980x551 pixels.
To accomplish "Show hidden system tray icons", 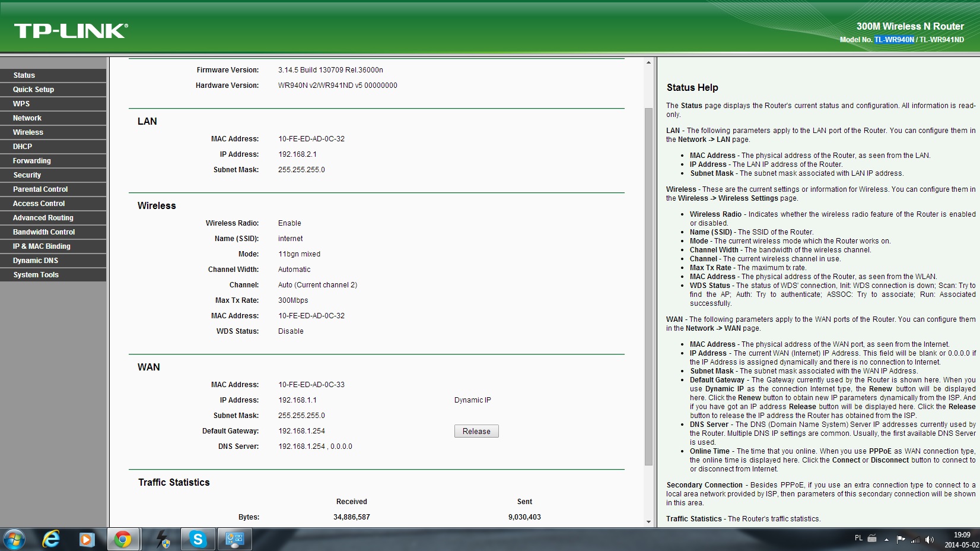I will tap(886, 540).
